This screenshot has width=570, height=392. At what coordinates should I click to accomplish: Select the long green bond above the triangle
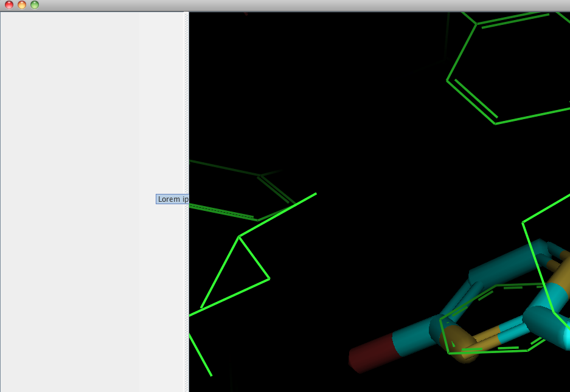pyautogui.click(x=278, y=215)
